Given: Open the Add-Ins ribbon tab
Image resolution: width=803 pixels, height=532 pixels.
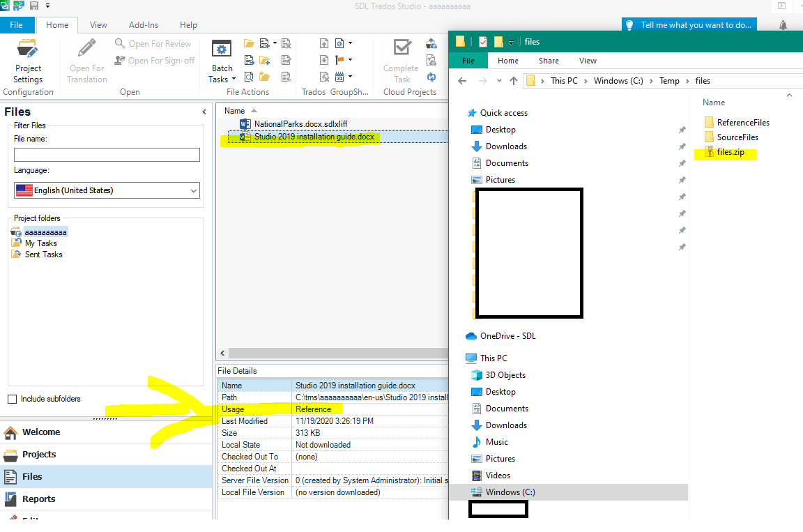Looking at the screenshot, I should point(144,25).
